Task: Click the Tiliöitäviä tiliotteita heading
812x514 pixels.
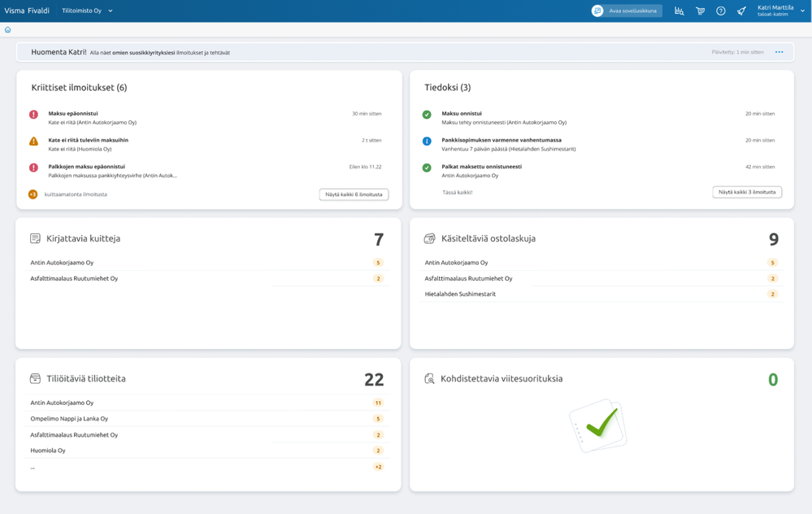Action: coord(86,379)
